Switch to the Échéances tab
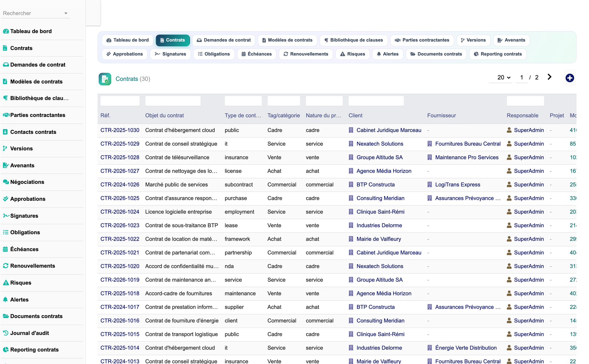 (x=257, y=54)
